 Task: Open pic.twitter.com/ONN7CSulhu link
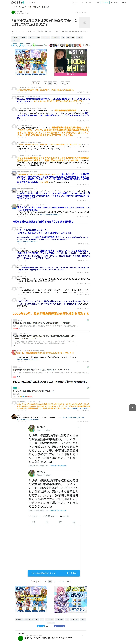pos(28,419)
